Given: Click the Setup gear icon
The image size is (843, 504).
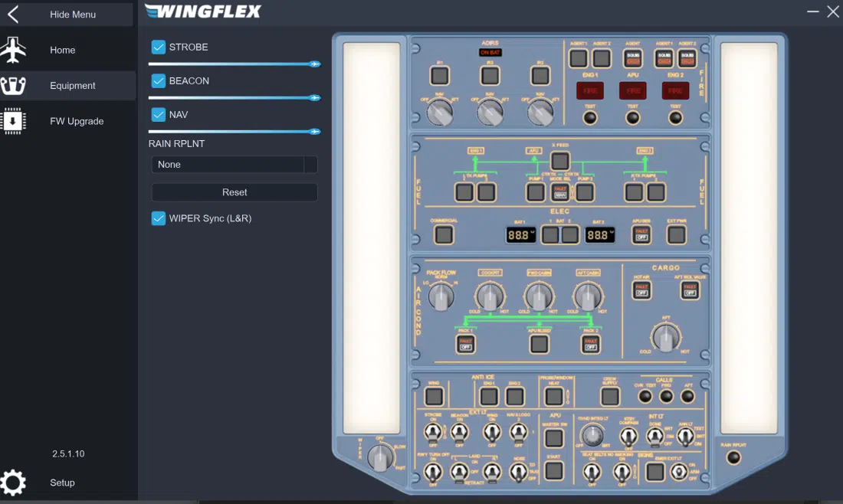Looking at the screenshot, I should pos(13,483).
